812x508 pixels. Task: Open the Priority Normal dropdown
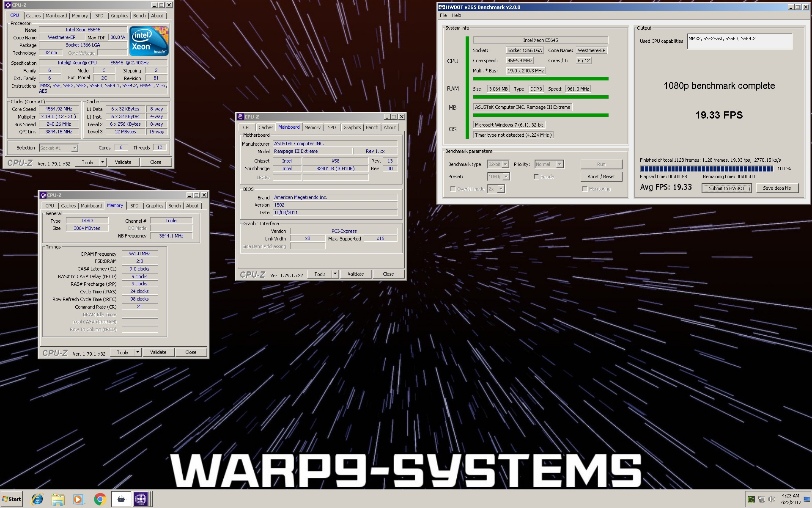549,164
